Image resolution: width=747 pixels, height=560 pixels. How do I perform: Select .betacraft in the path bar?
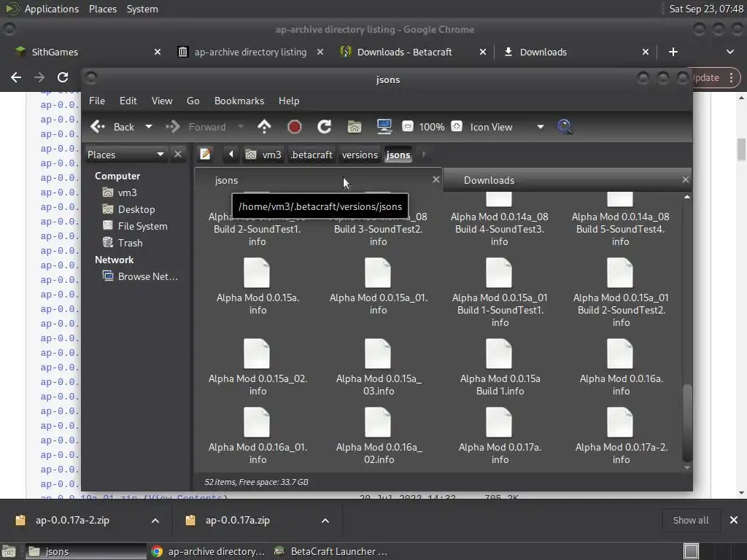tap(311, 155)
